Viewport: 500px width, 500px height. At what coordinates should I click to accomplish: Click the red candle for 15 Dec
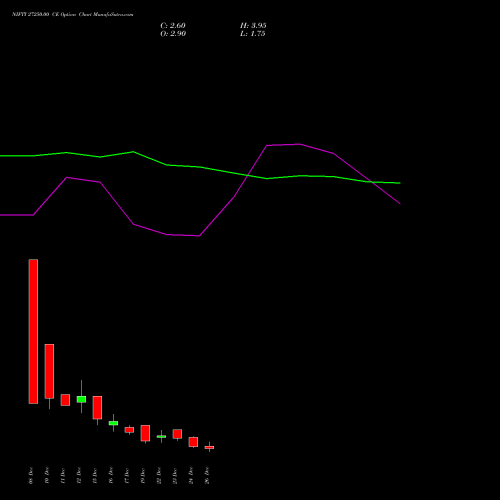pos(97,407)
